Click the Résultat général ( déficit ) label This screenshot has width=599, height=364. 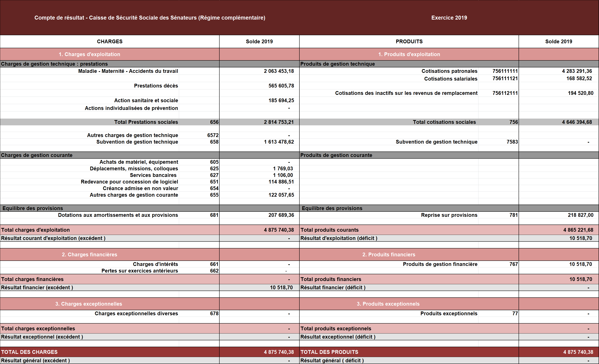tap(332, 360)
